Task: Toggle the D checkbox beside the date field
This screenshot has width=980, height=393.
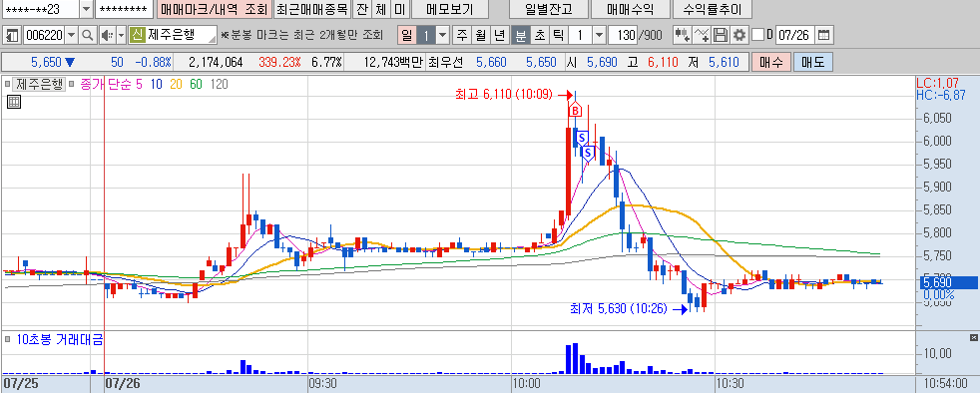Action: coord(758,35)
